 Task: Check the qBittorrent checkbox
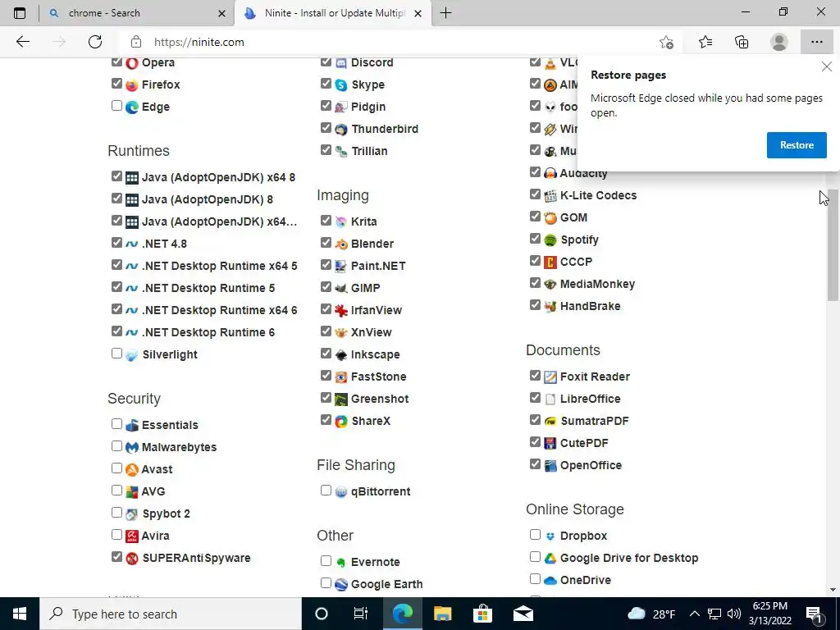tap(326, 491)
